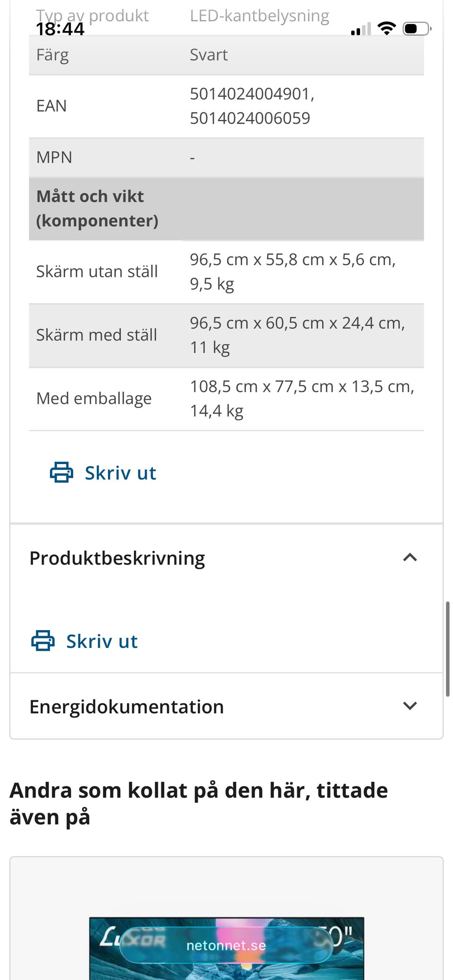
Task: Open the Energidokumentation section heading
Action: [x=126, y=706]
